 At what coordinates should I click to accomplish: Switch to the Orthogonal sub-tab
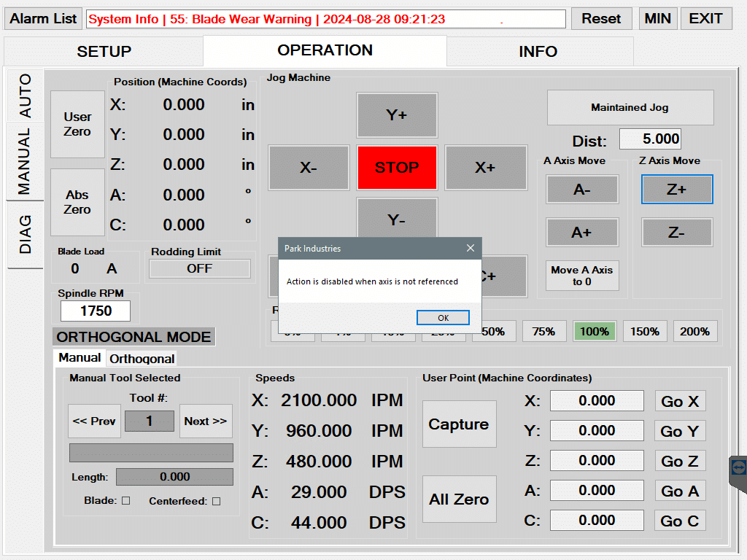click(x=142, y=359)
